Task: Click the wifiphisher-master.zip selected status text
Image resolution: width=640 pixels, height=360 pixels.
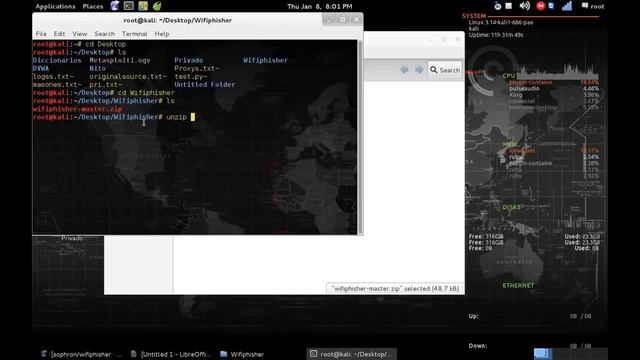Action: (x=395, y=289)
